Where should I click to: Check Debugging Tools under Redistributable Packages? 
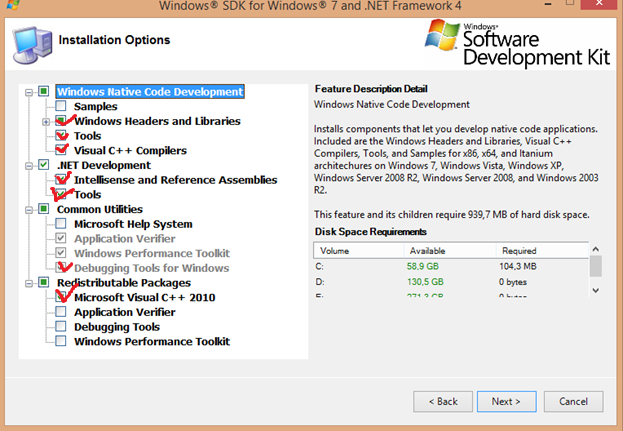point(61,327)
